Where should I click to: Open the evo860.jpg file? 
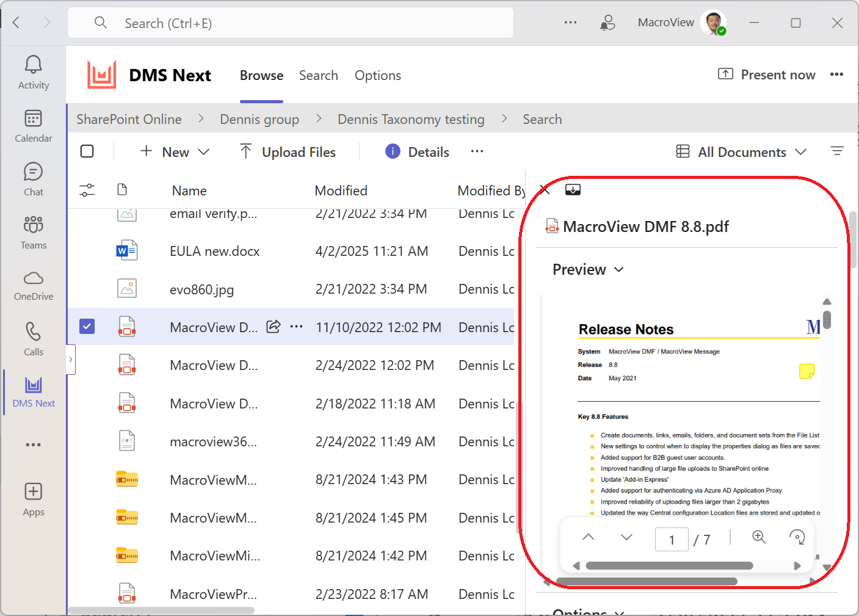pyautogui.click(x=201, y=289)
